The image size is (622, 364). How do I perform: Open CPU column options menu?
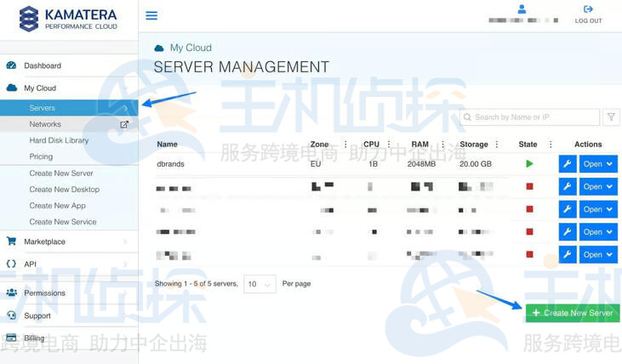pos(389,145)
